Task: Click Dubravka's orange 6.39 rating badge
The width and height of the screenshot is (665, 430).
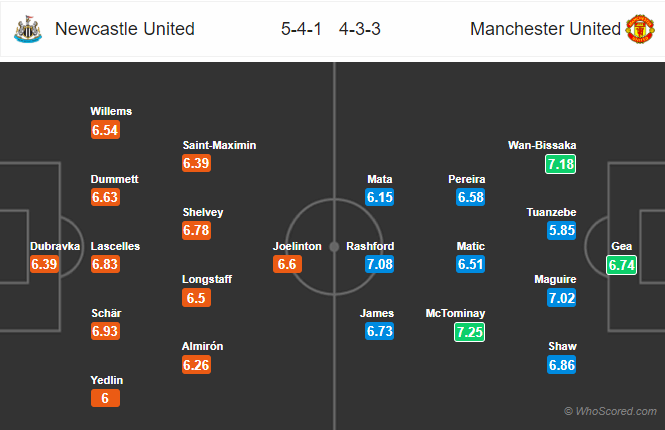Action: pyautogui.click(x=44, y=264)
